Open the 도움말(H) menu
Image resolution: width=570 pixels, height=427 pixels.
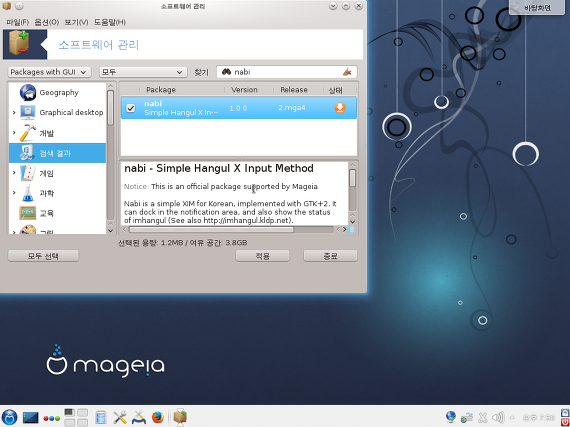coord(109,22)
